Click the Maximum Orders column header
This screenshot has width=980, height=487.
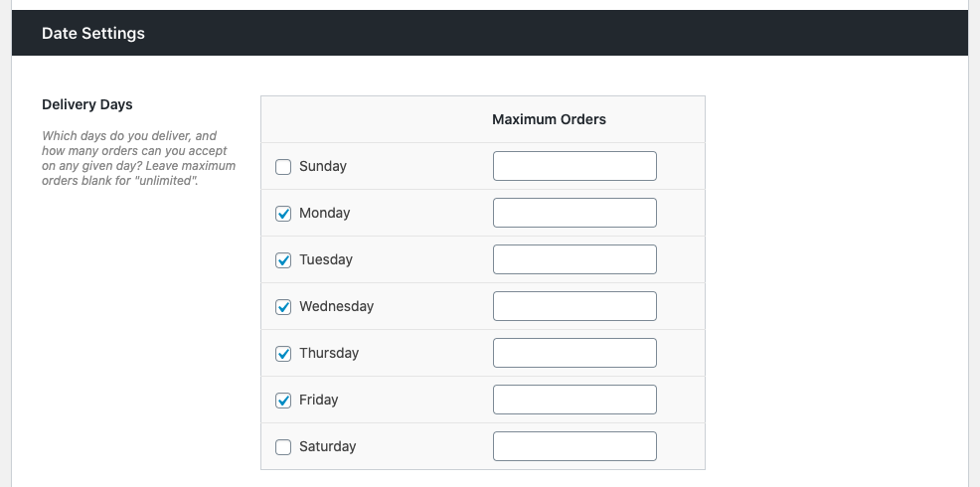coord(549,119)
